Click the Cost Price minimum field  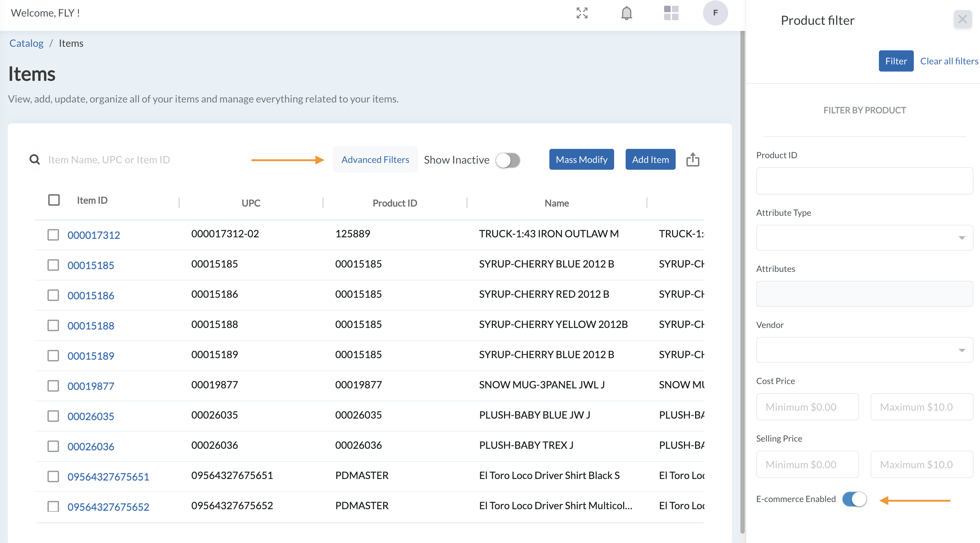807,407
